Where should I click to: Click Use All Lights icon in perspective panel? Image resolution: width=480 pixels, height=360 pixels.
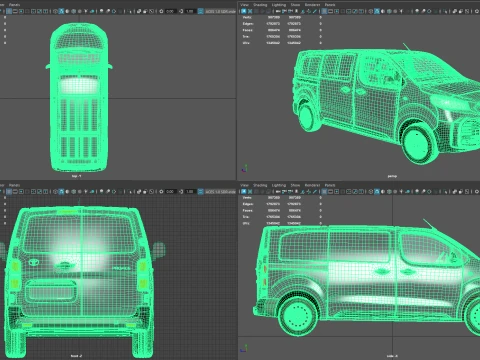click(x=401, y=11)
